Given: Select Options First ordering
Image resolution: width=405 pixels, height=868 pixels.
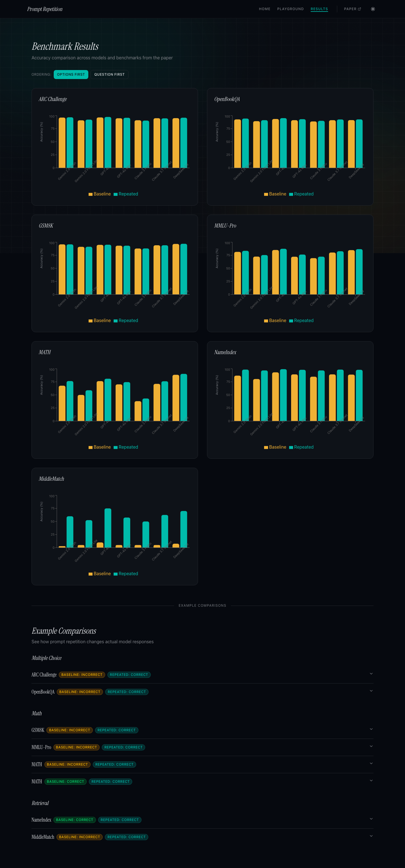Looking at the screenshot, I should pyautogui.click(x=71, y=75).
